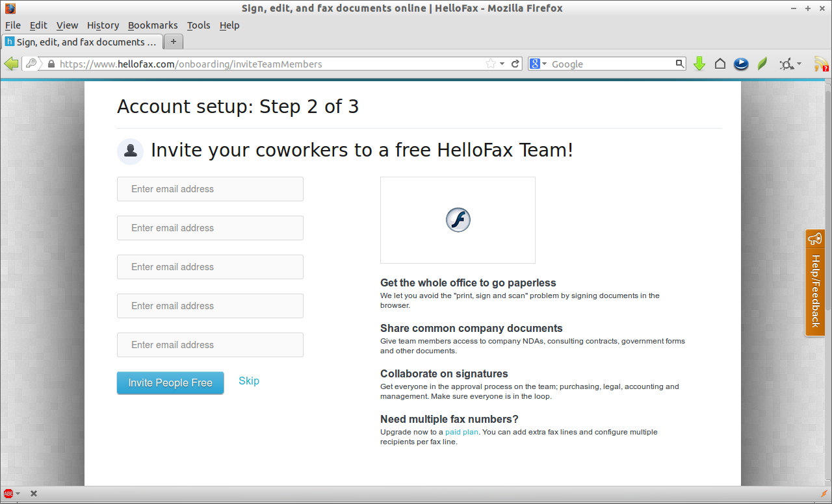Screen dimensions: 832x504
Task: Open the Help menu
Action: click(229, 25)
